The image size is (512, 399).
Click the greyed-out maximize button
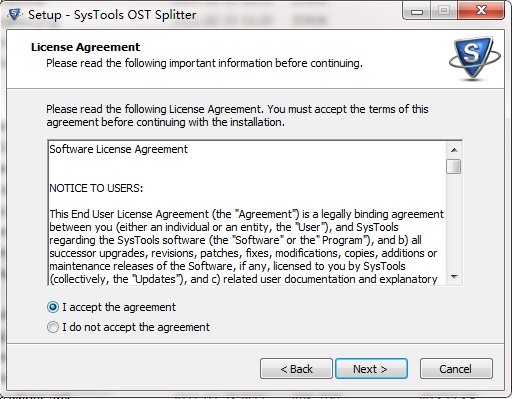click(444, 11)
